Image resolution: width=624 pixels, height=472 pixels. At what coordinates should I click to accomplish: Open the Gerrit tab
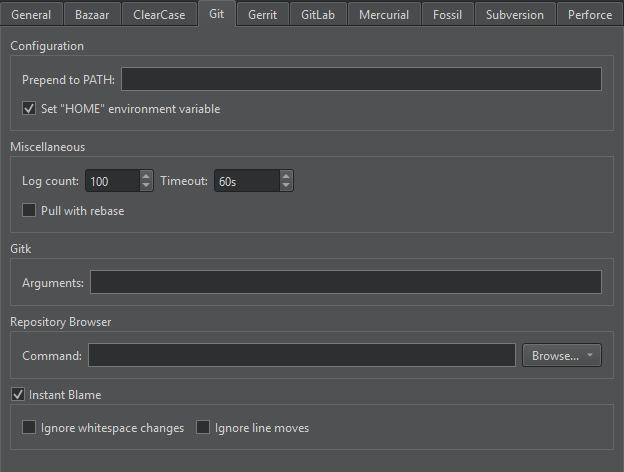point(262,15)
